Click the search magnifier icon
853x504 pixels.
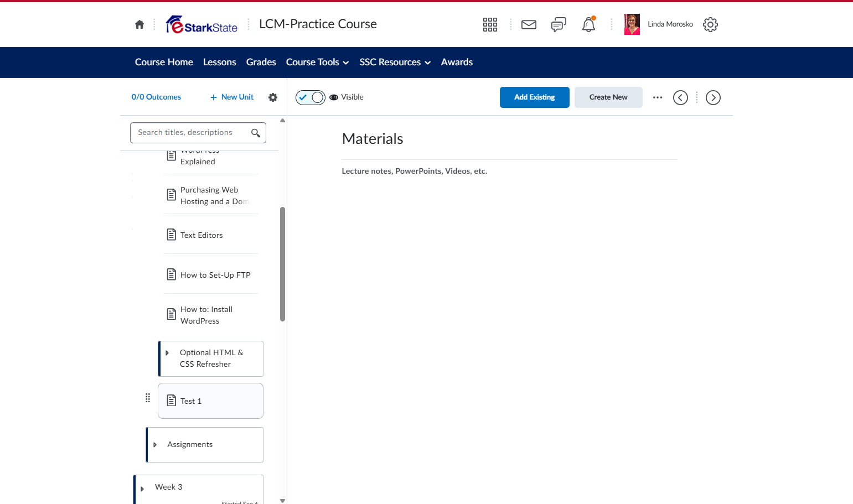[256, 133]
